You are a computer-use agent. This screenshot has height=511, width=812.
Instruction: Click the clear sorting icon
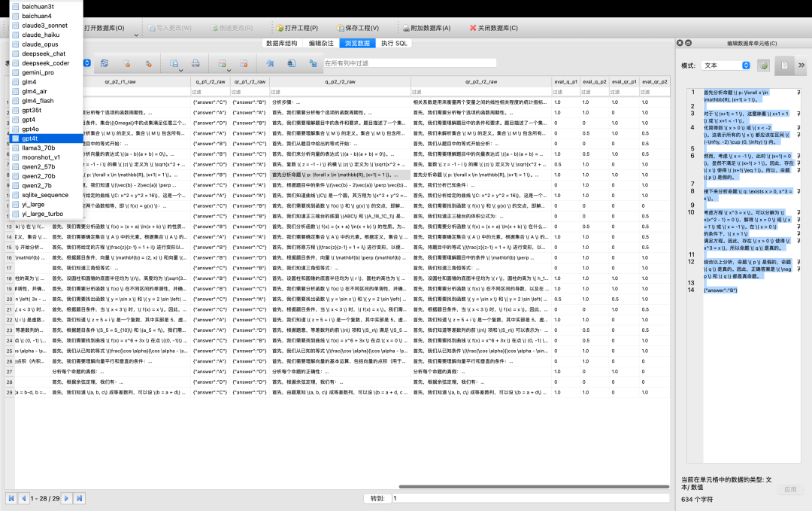pos(148,63)
